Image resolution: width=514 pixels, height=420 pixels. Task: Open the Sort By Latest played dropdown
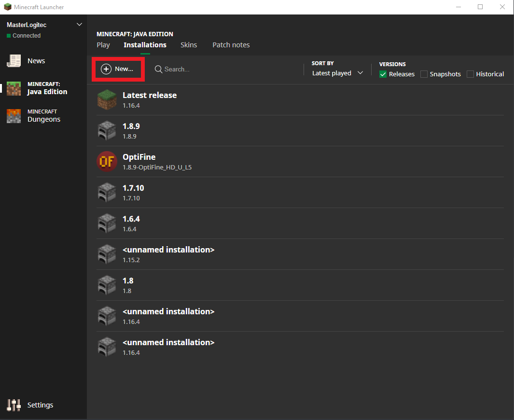337,73
